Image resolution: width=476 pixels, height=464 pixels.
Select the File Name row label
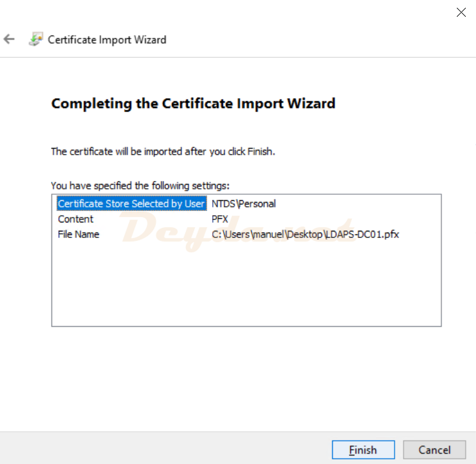pyautogui.click(x=79, y=234)
